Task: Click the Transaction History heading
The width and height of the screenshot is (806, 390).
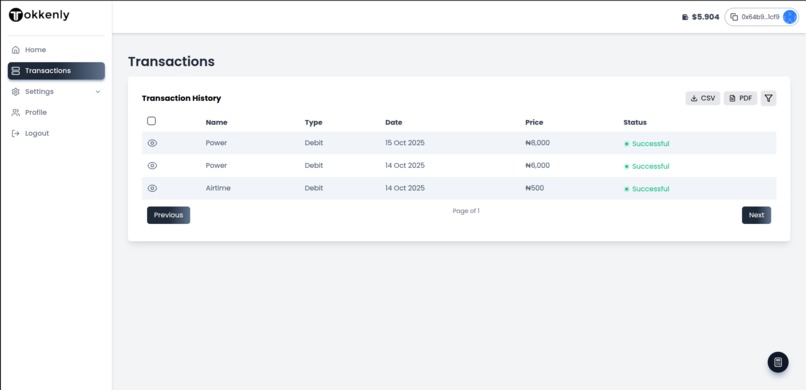Action: 181,98
